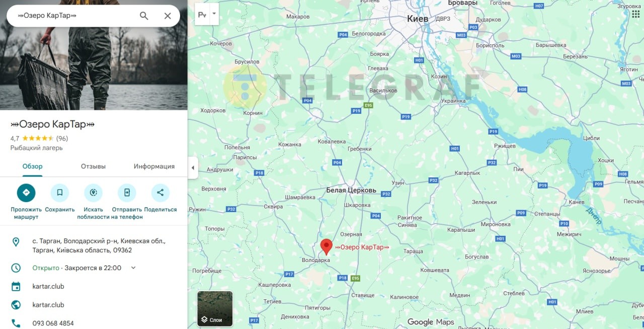Send to phone with Отправить на телефон icon
Viewport: 644px width, 329px height.
pos(127,193)
